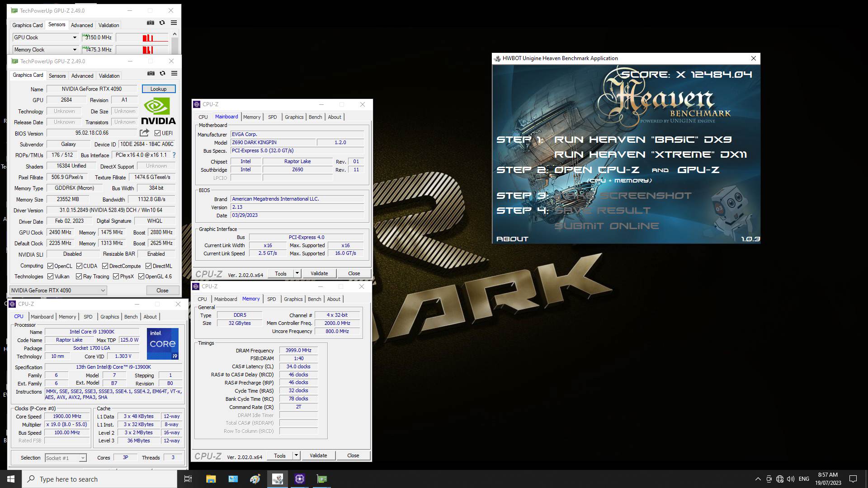This screenshot has width=868, height=488.
Task: Click Validate in CPU-Z Mainboard window
Action: [319, 273]
